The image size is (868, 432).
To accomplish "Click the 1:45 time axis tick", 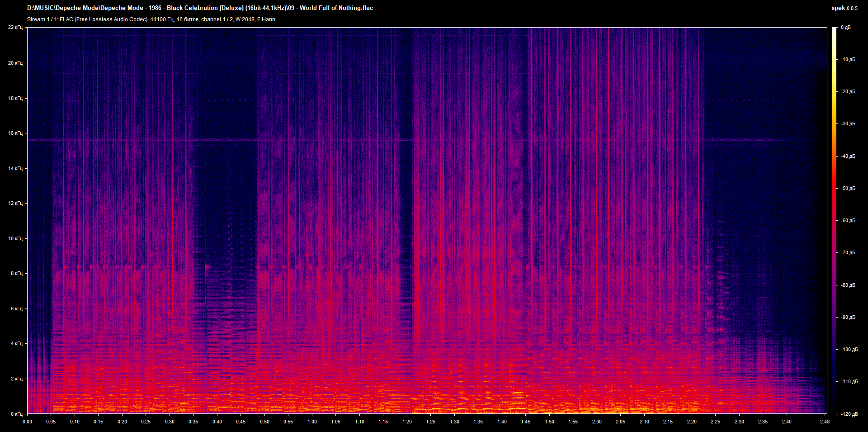I will (525, 422).
